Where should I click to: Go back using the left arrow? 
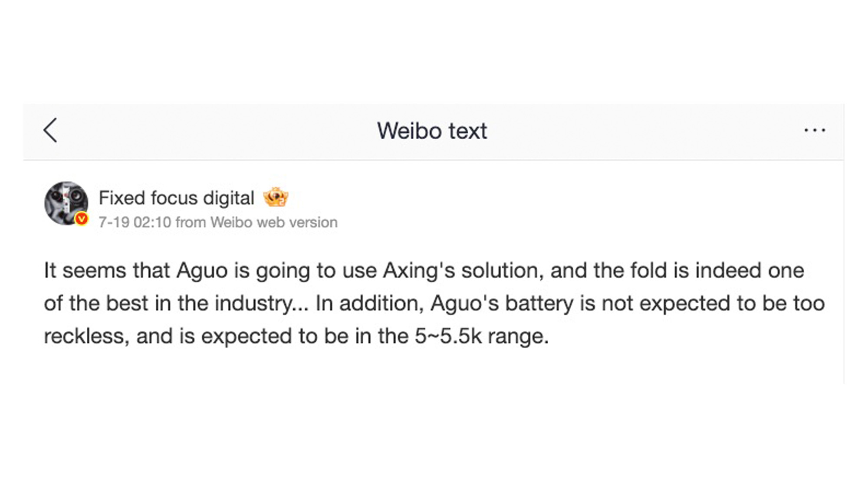tap(50, 130)
